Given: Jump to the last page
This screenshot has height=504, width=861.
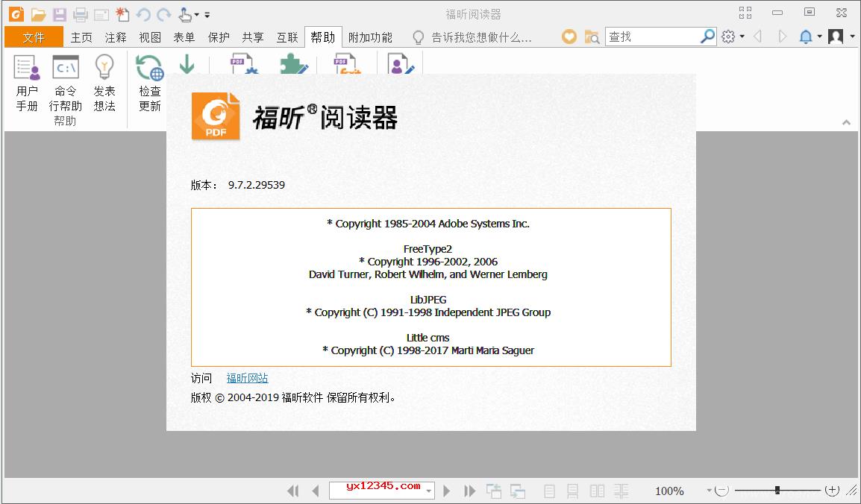Looking at the screenshot, I should (x=469, y=491).
